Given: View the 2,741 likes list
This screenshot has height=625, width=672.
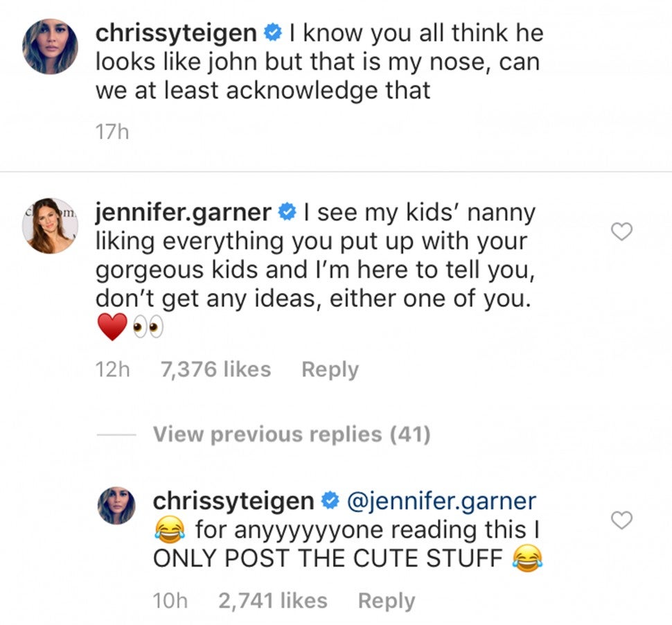Looking at the screenshot, I should (272, 601).
